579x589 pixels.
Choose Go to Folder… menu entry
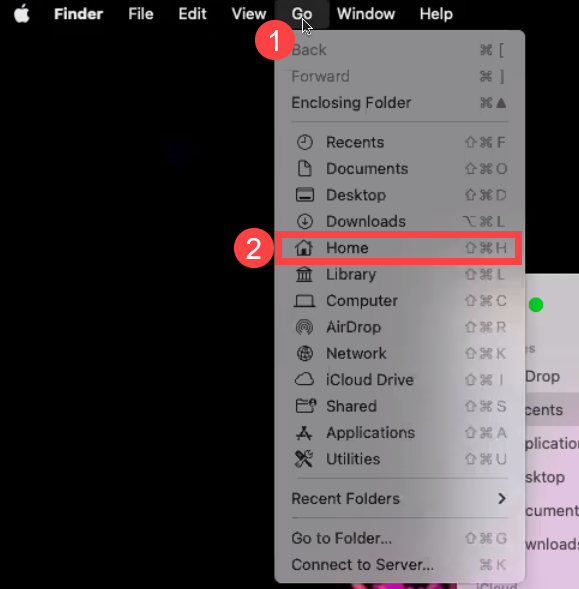tap(399, 538)
